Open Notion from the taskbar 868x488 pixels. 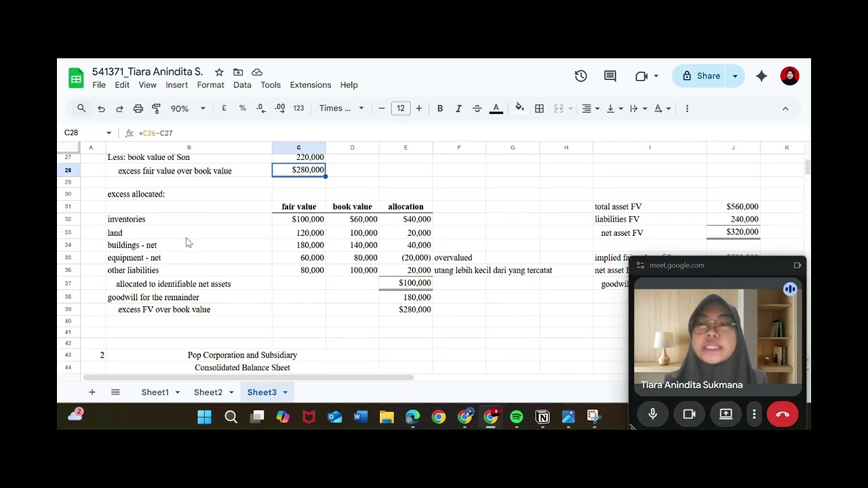click(x=542, y=417)
